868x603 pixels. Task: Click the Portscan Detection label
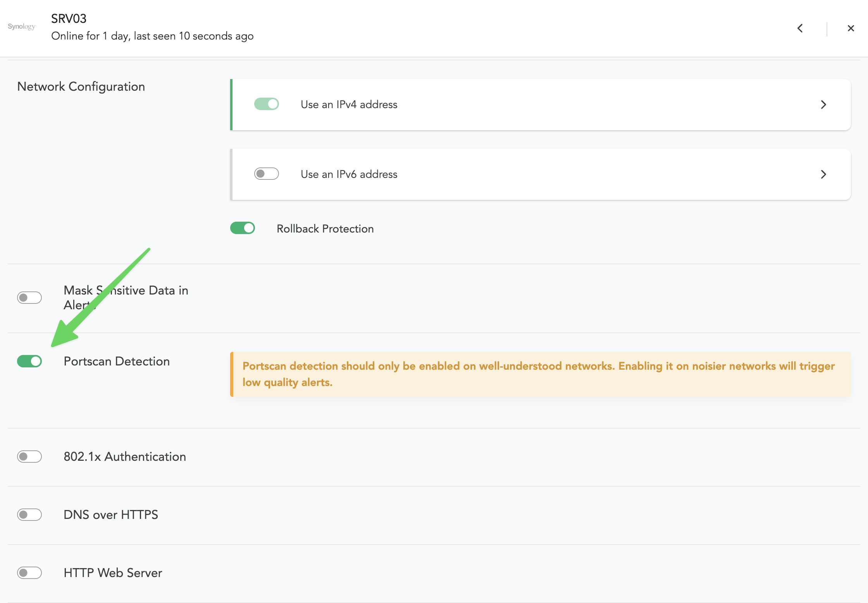click(117, 361)
